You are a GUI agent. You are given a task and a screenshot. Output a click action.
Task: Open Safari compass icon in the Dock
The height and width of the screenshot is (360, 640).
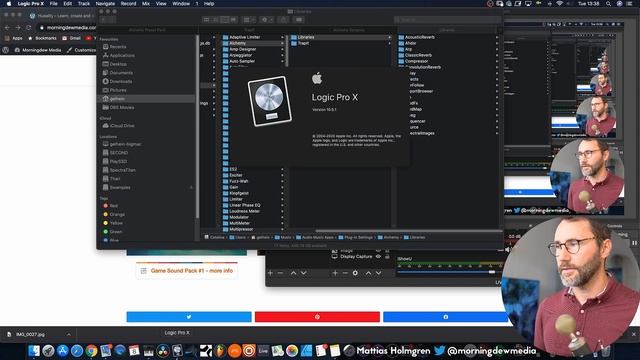coord(77,351)
